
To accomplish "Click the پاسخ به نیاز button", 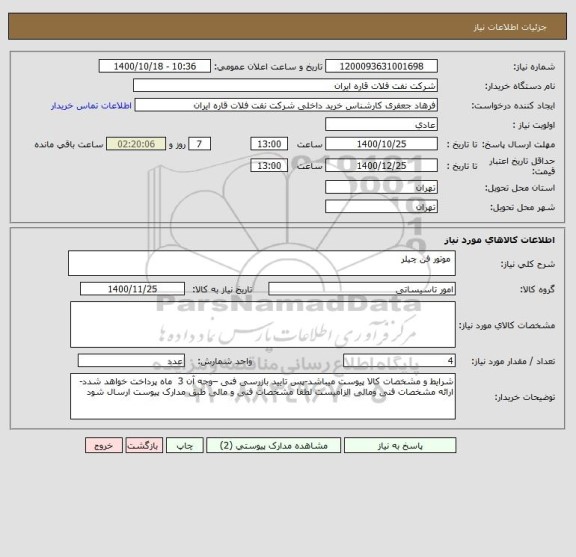I will tap(400, 445).
